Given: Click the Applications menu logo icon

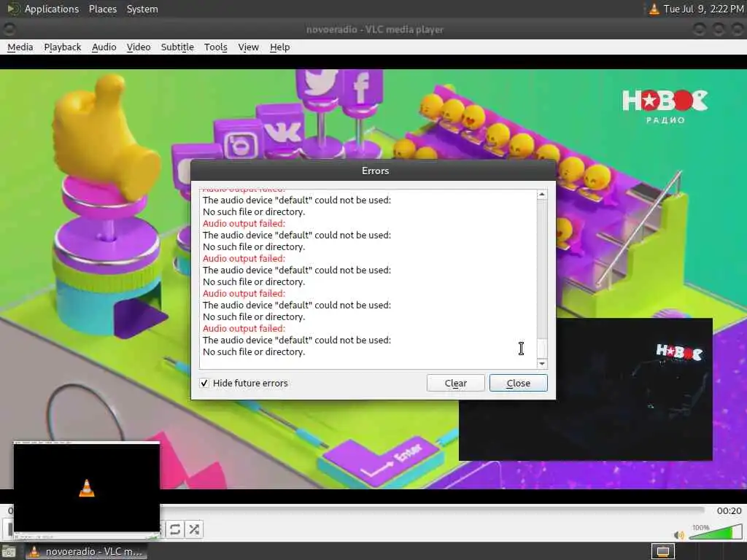Looking at the screenshot, I should pos(13,9).
